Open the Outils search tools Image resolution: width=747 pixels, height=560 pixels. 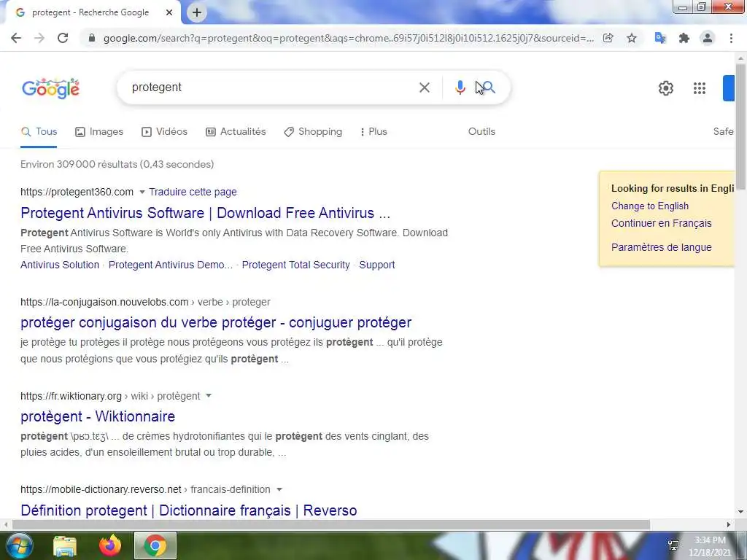click(x=481, y=132)
